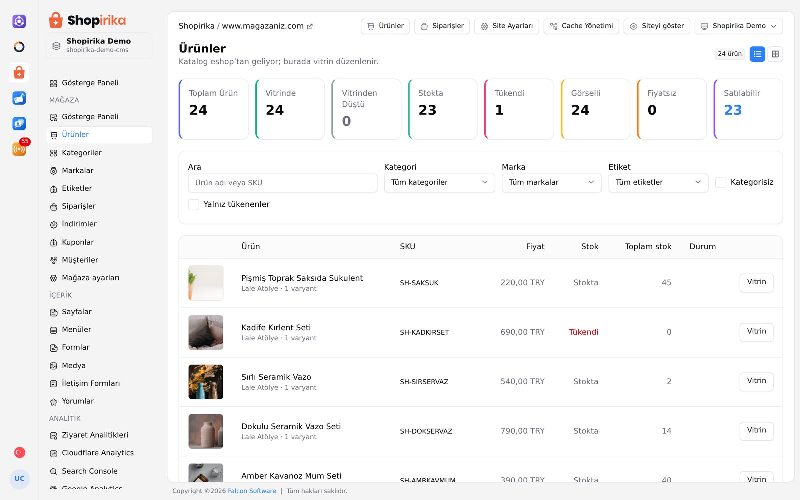Click the Ziyaret Analitikleri sidebar icon
800x500 pixels.
pos(54,435)
